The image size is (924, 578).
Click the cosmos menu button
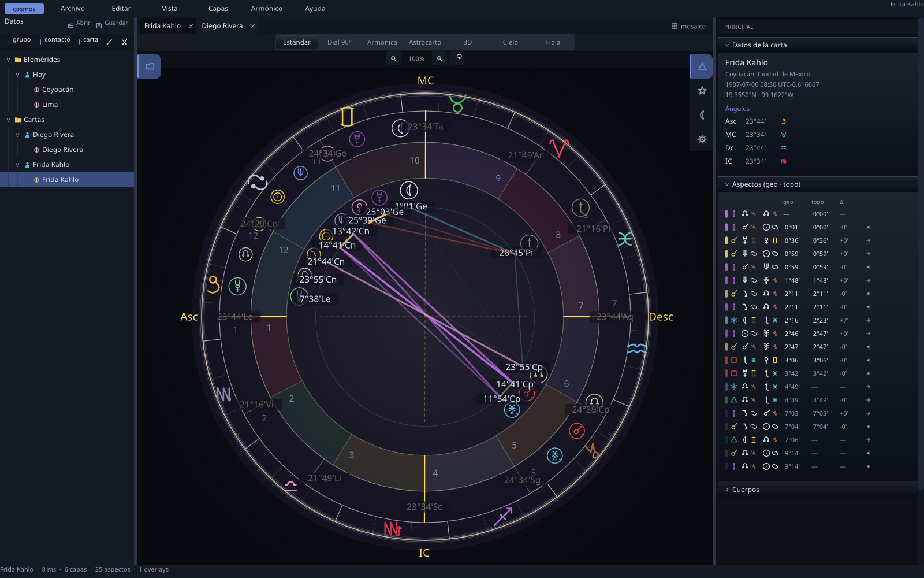[x=24, y=9]
